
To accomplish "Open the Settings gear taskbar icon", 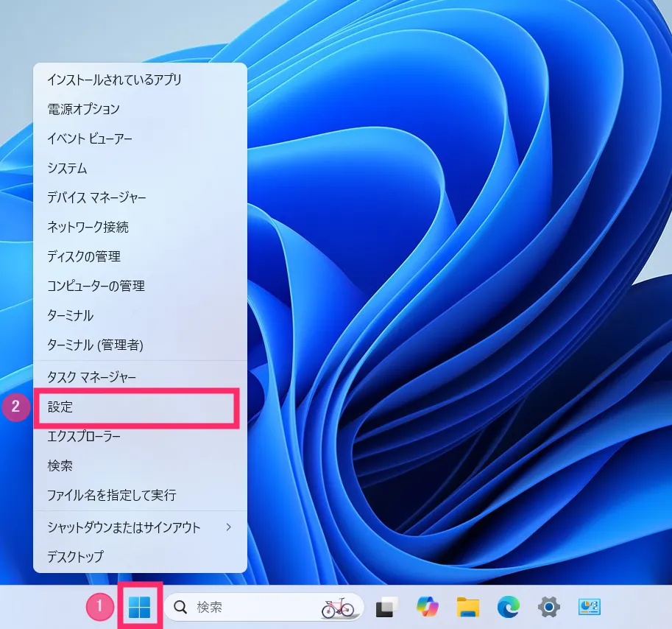I will tap(549, 607).
